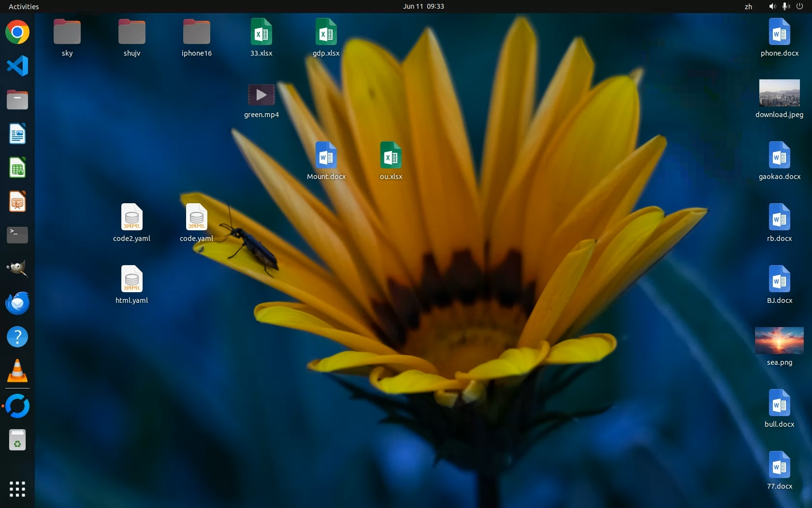Open the Files manager in dock

coord(17,100)
